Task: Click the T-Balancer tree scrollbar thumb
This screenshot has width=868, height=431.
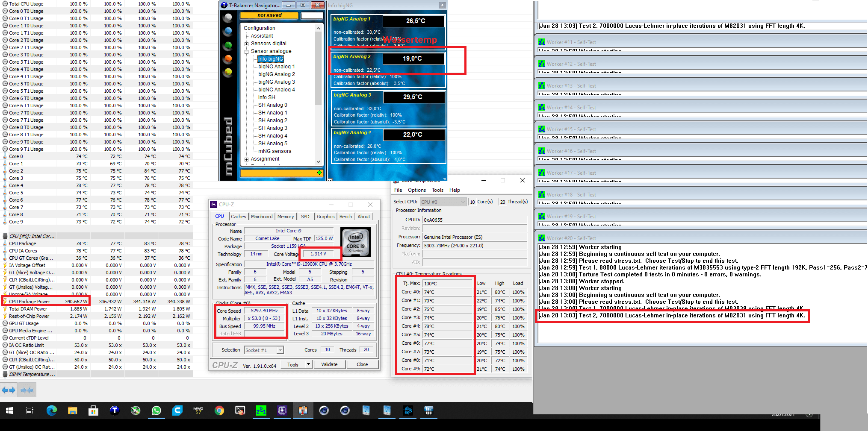Action: pos(318,68)
